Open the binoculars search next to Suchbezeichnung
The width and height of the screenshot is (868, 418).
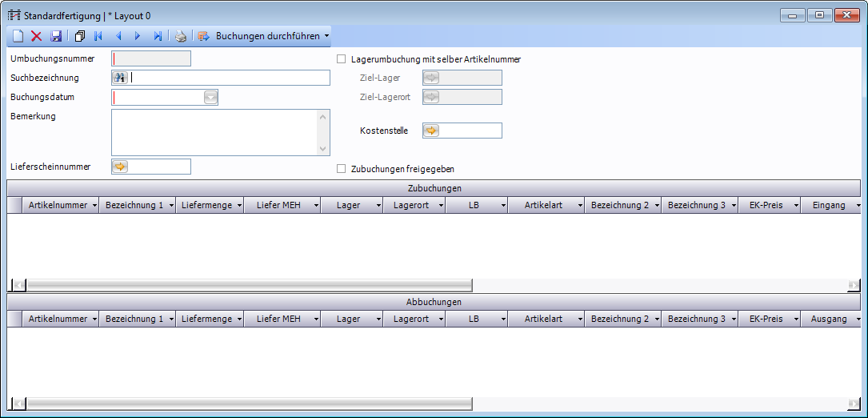120,78
